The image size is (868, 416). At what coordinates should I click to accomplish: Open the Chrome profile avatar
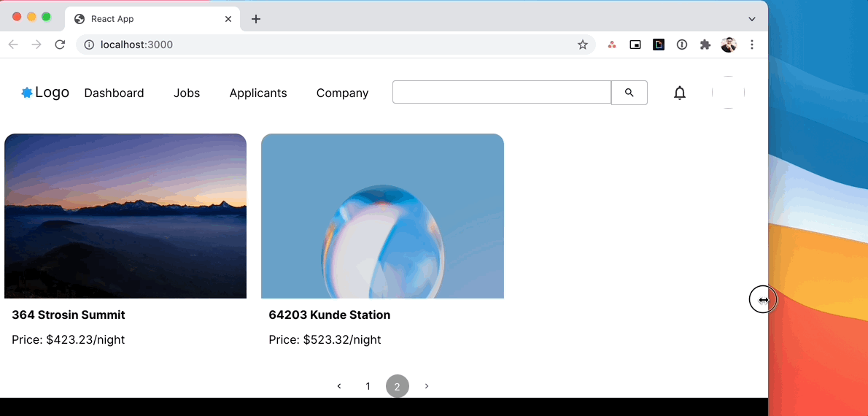pos(729,45)
